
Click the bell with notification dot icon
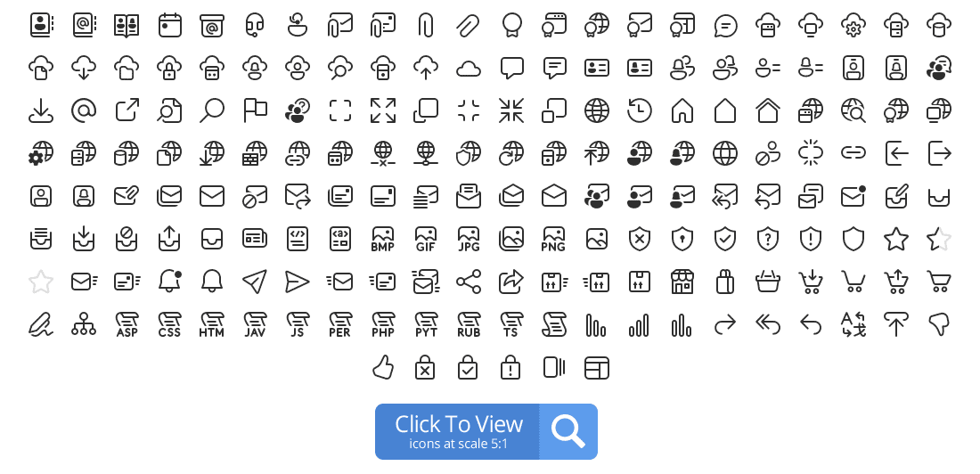coord(169,282)
